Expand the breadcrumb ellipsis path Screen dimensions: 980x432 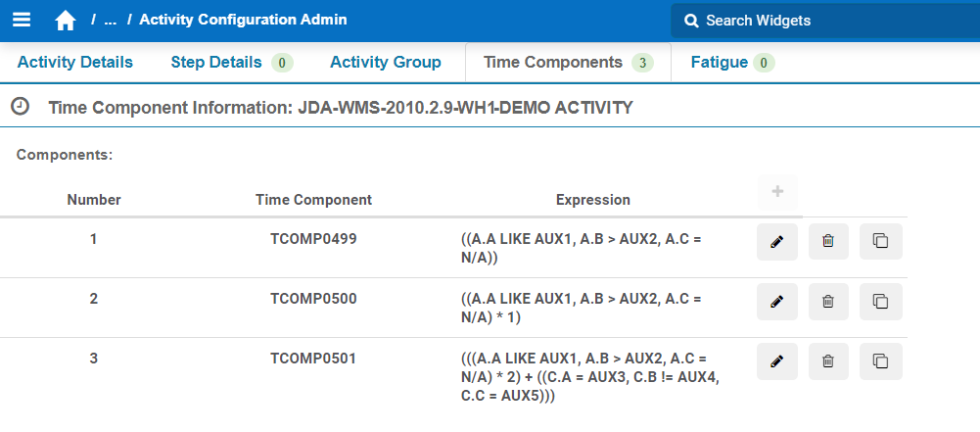click(x=111, y=21)
